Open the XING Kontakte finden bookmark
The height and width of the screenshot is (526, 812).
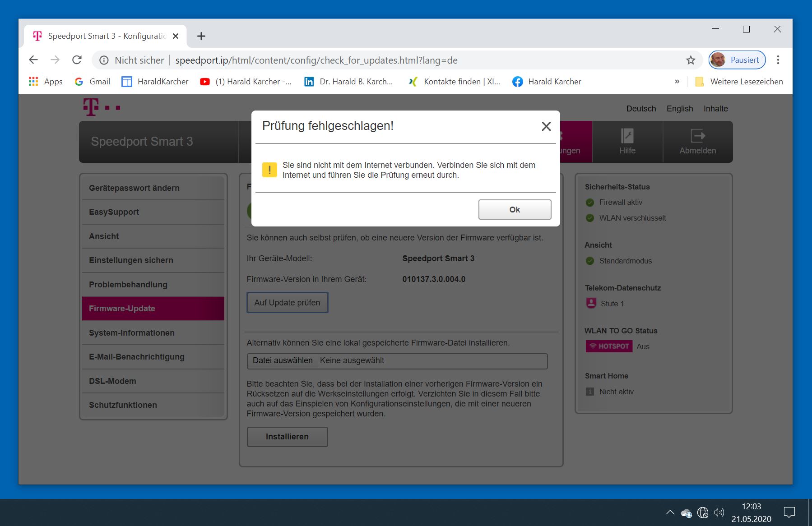[454, 82]
